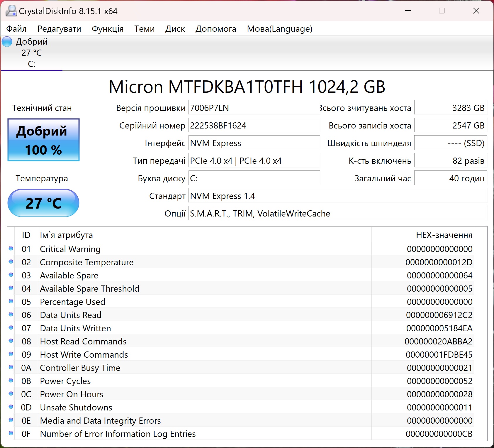The height and width of the screenshot is (448, 494).
Task: Click the CrystalDiskInfo app icon in title bar
Action: click(x=11, y=11)
